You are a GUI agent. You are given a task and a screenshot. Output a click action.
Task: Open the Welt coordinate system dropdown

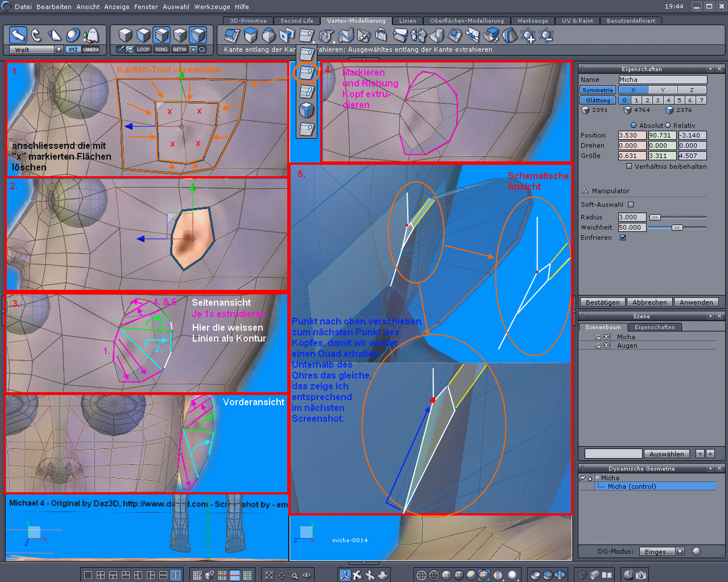pos(58,50)
